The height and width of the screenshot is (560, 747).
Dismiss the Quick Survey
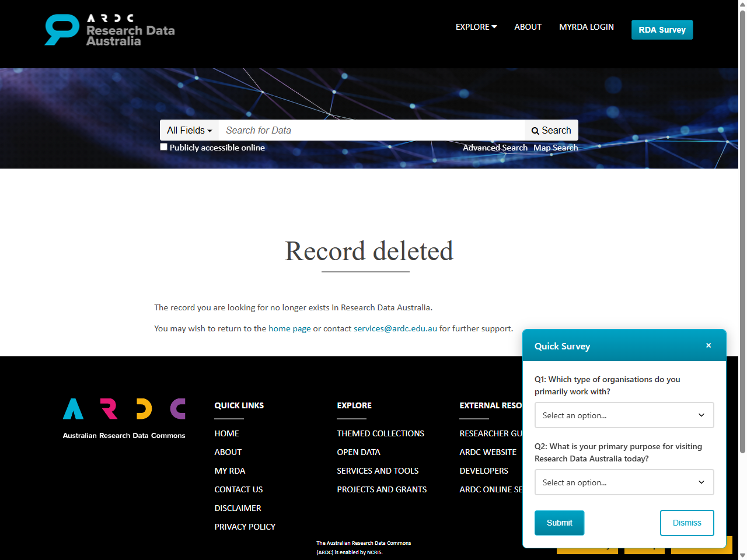tap(686, 523)
